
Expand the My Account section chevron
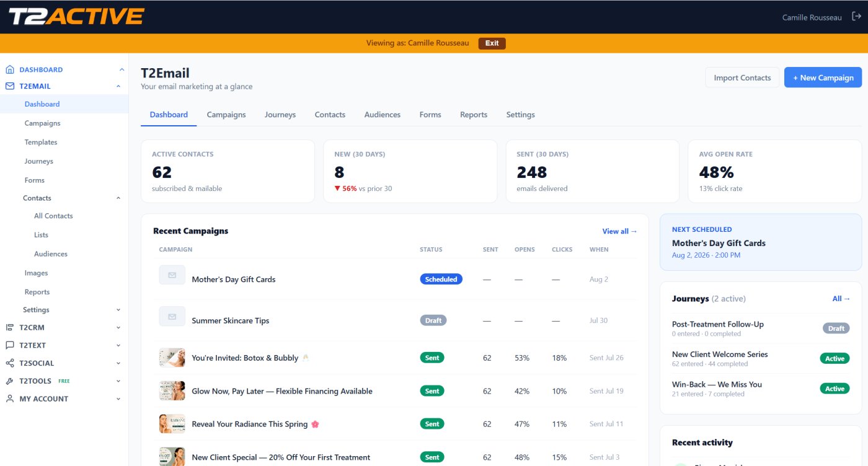coord(118,399)
